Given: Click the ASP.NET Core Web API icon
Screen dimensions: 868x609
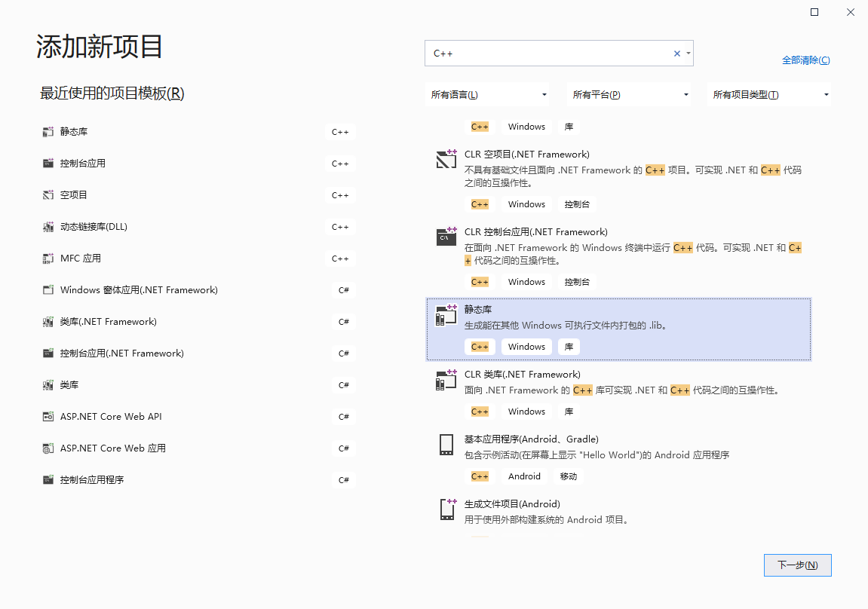Looking at the screenshot, I should coord(48,417).
